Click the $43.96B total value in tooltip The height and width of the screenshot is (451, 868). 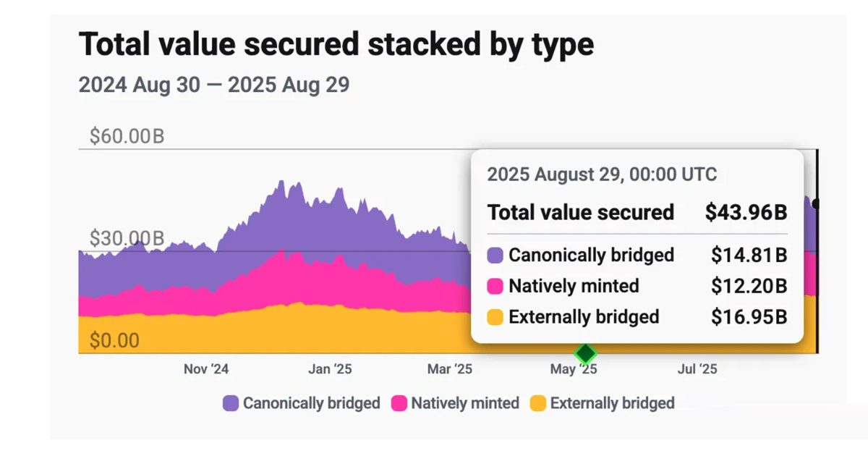746,212
